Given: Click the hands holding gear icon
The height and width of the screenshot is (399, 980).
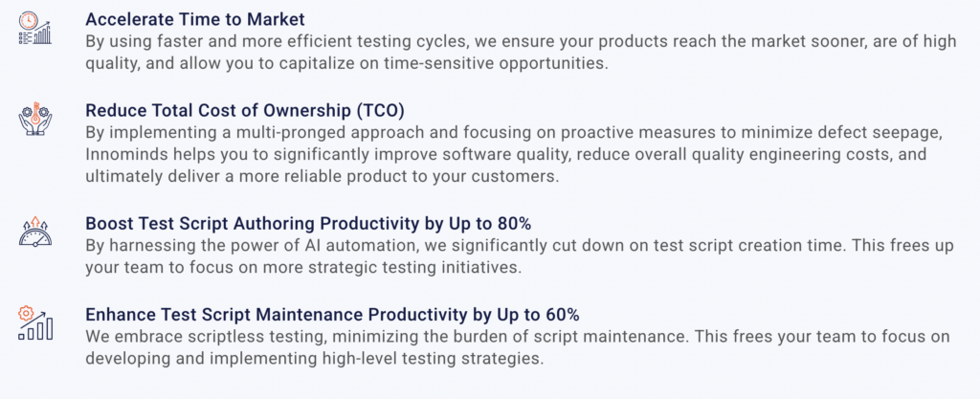Looking at the screenshot, I should (x=36, y=121).
